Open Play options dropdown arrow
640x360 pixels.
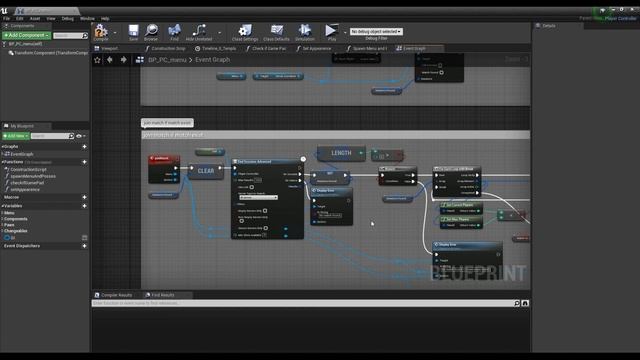coord(345,32)
